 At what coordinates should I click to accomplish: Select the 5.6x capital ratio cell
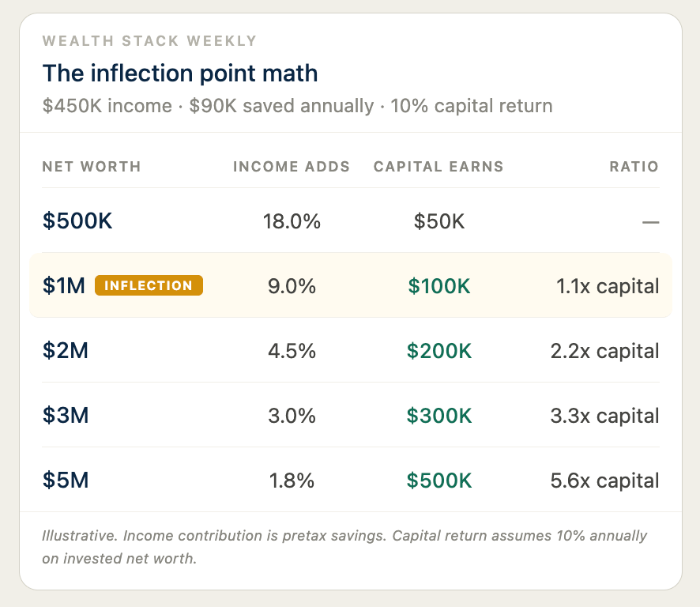604,481
